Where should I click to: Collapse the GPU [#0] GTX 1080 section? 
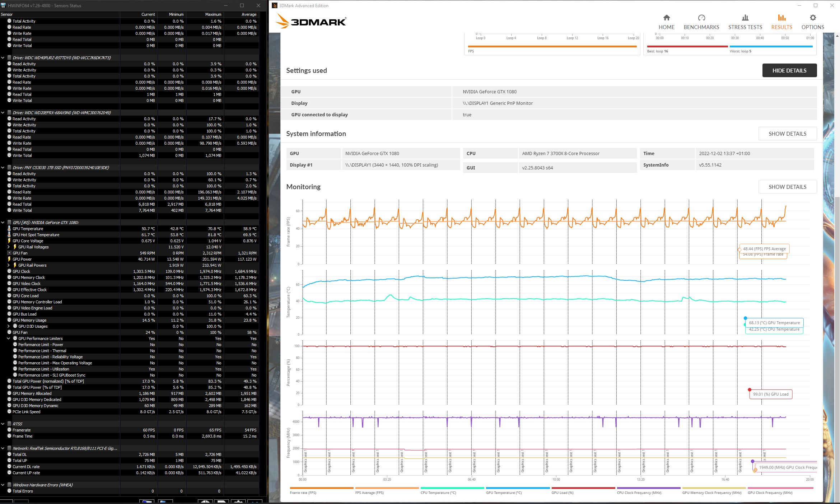click(3, 223)
